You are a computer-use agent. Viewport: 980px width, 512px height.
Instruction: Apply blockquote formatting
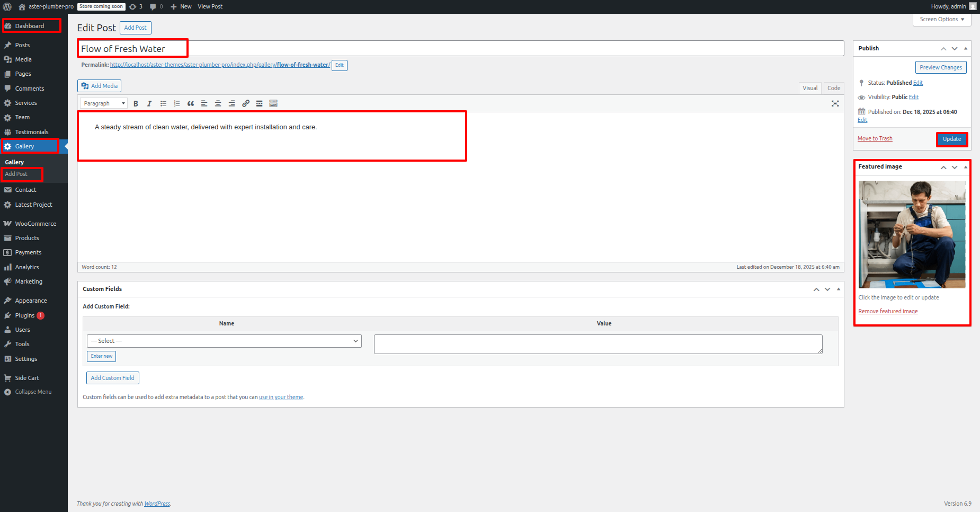pyautogui.click(x=191, y=104)
